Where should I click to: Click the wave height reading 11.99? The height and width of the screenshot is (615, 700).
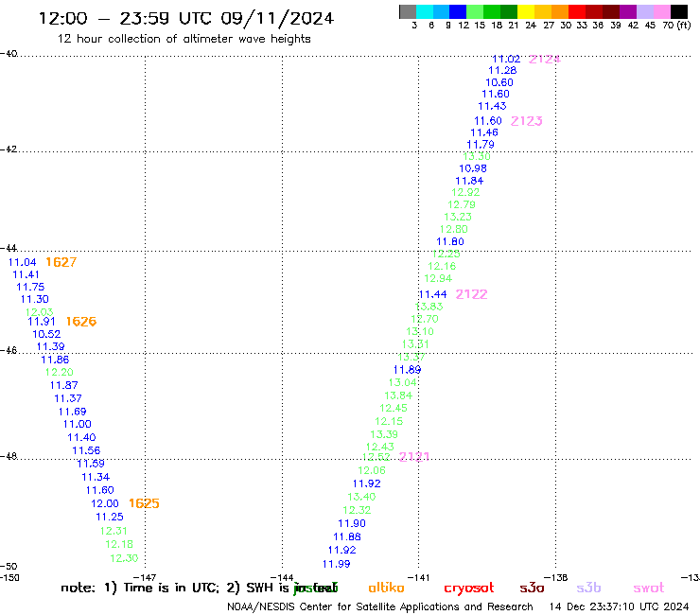pyautogui.click(x=337, y=564)
